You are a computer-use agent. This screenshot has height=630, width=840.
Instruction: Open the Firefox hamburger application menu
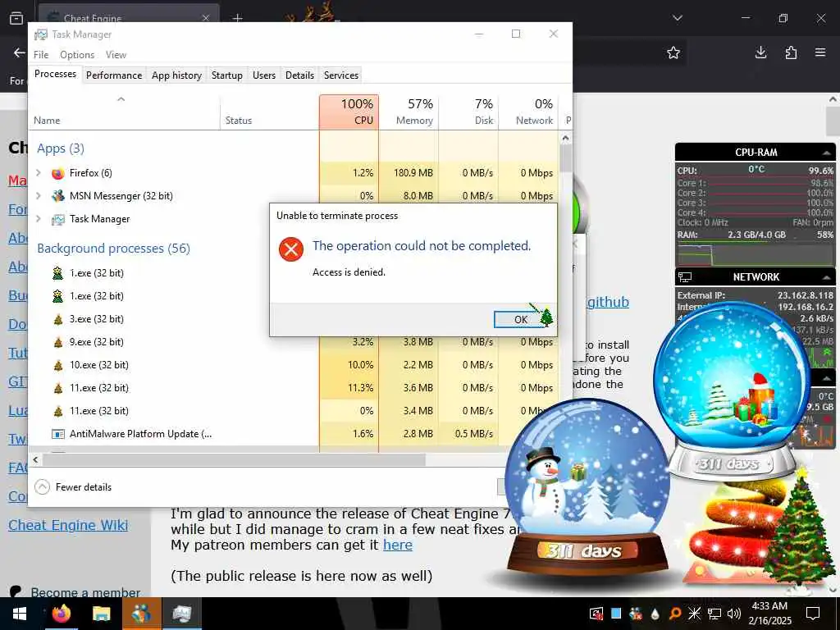click(x=820, y=52)
